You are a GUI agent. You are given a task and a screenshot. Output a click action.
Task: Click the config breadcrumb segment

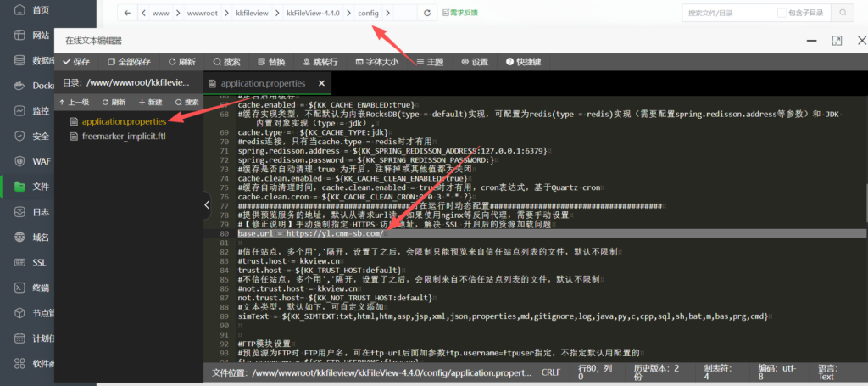368,13
